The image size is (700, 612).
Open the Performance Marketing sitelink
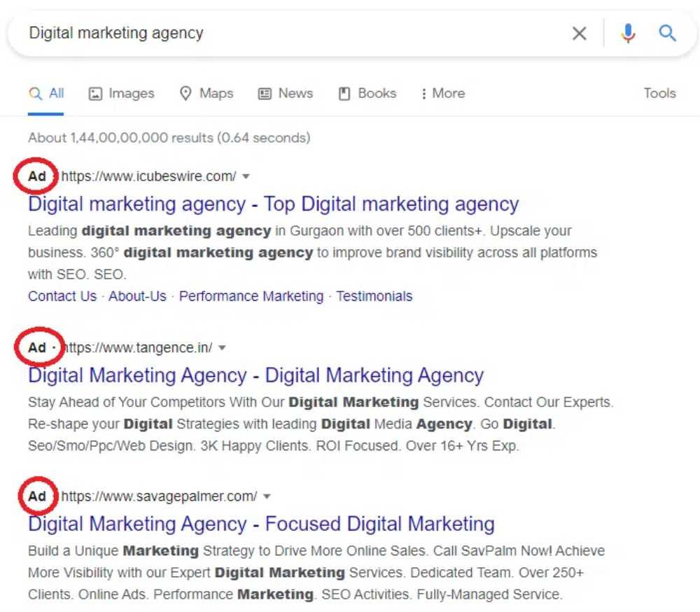point(251,296)
